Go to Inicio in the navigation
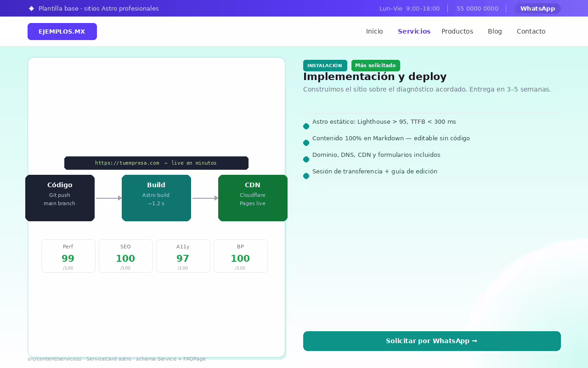This screenshot has width=588, height=368. (x=374, y=31)
